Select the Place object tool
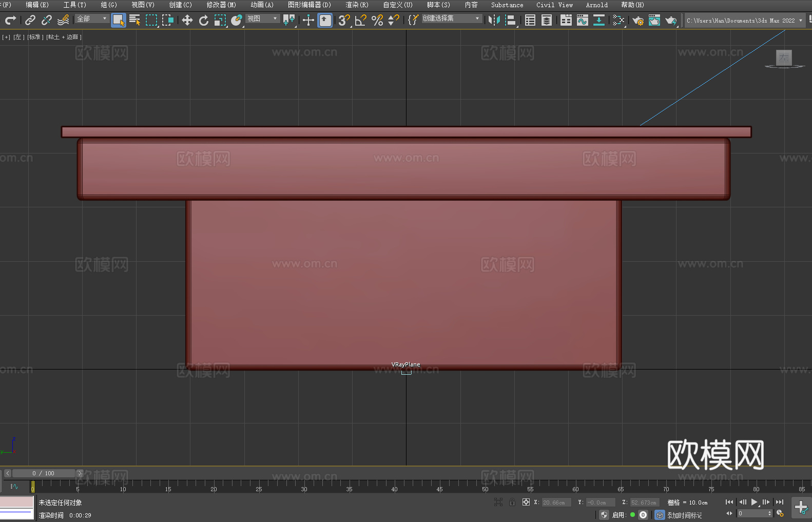The height and width of the screenshot is (522, 812). [x=237, y=20]
